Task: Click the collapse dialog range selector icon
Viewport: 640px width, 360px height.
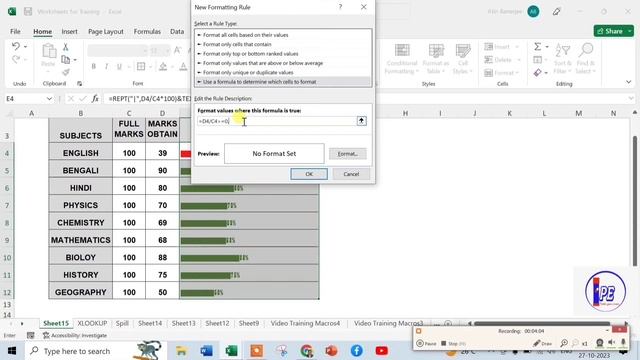Action: tap(361, 121)
